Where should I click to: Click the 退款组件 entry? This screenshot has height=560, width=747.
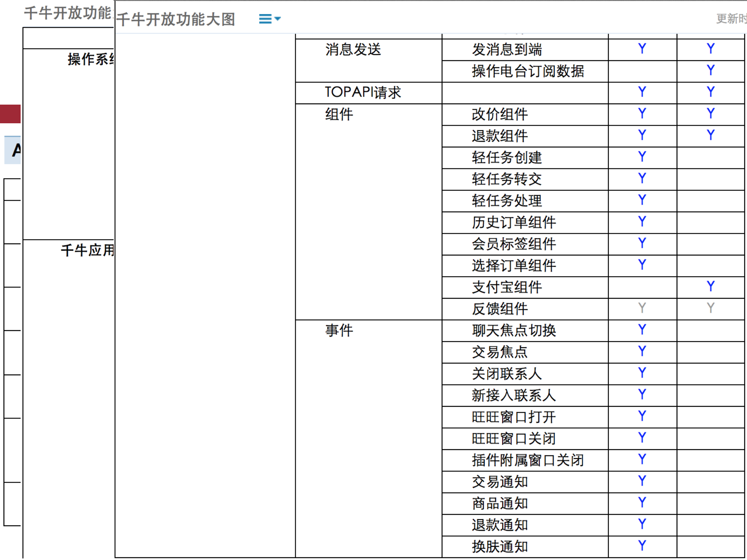499,136
